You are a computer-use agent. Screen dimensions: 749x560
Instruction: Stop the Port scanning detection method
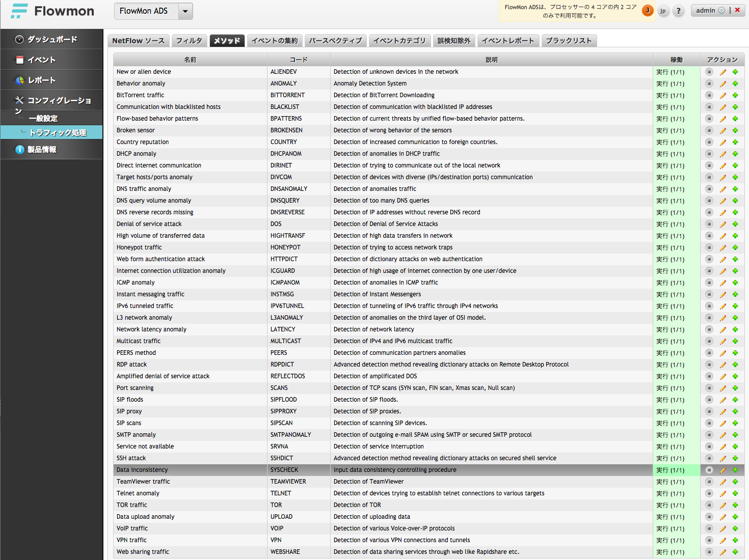click(709, 388)
